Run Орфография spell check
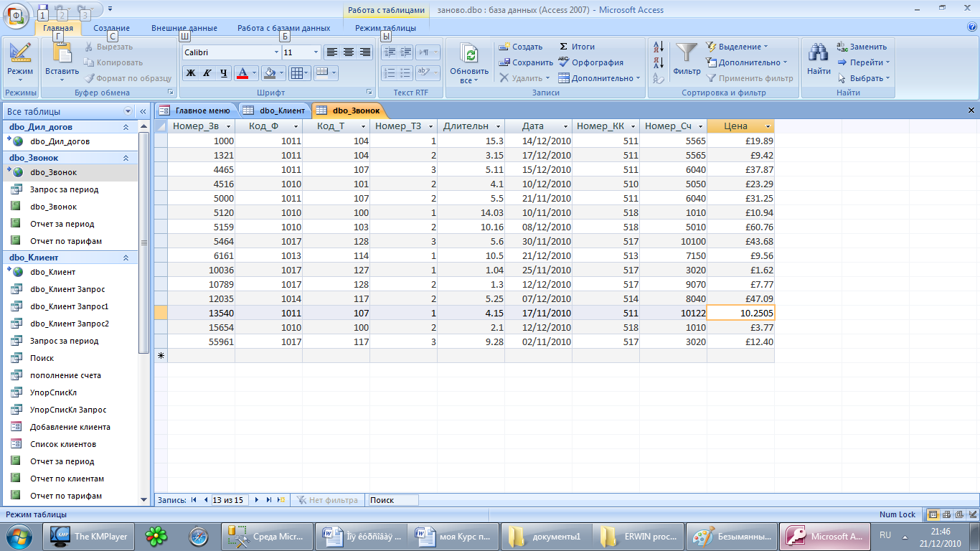Image resolution: width=980 pixels, height=551 pixels. pos(590,62)
